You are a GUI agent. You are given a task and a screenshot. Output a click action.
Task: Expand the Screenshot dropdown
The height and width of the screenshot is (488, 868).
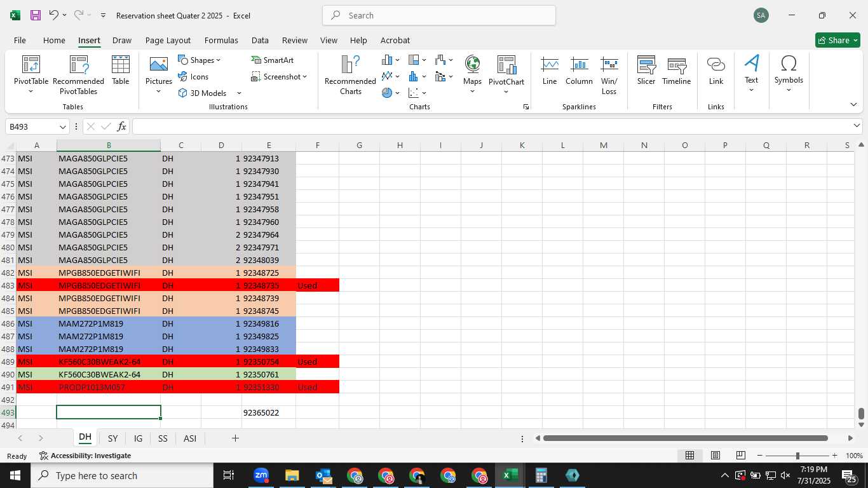click(x=304, y=76)
